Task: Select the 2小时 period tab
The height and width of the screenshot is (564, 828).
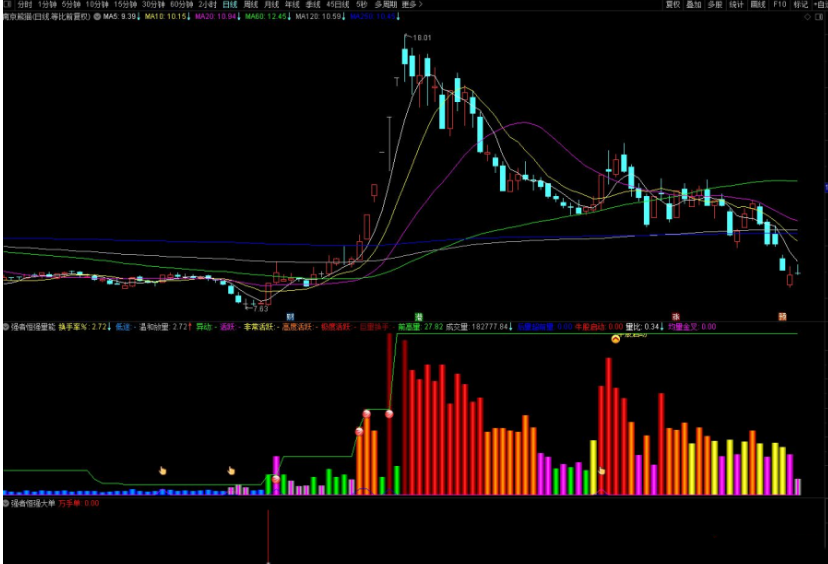Action: click(207, 4)
